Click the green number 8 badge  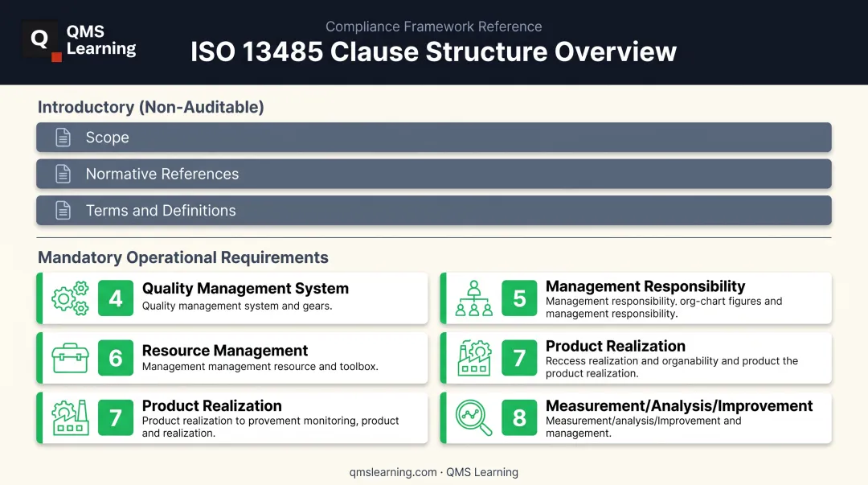519,417
